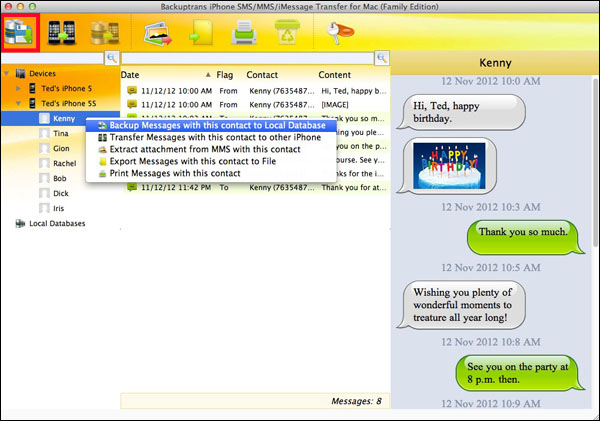Select the 'Thank you for at...' message row
The height and width of the screenshot is (421, 600).
[256, 187]
